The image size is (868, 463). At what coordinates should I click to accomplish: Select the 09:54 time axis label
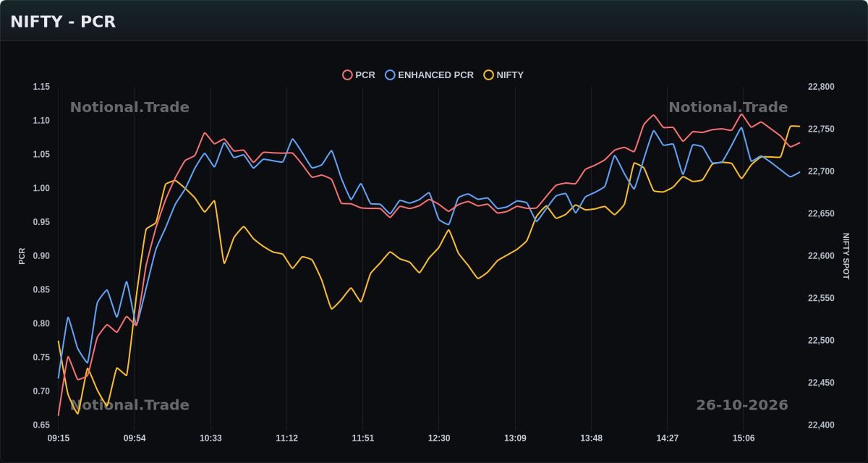pyautogui.click(x=135, y=438)
